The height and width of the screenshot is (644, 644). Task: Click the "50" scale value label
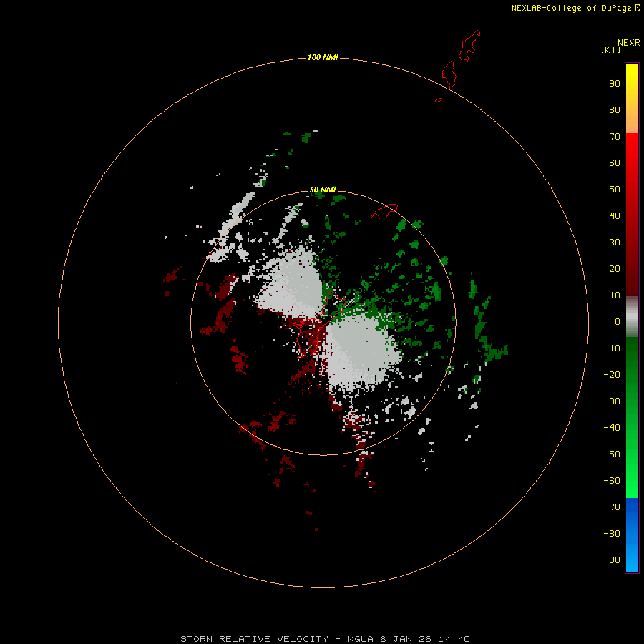pyautogui.click(x=615, y=190)
